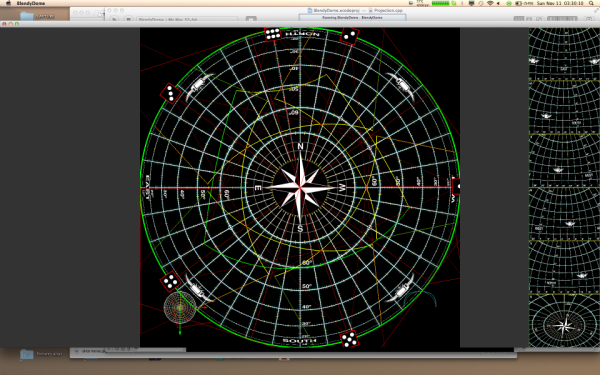Click the upper-right horned skull emblem

pyautogui.click(x=401, y=85)
